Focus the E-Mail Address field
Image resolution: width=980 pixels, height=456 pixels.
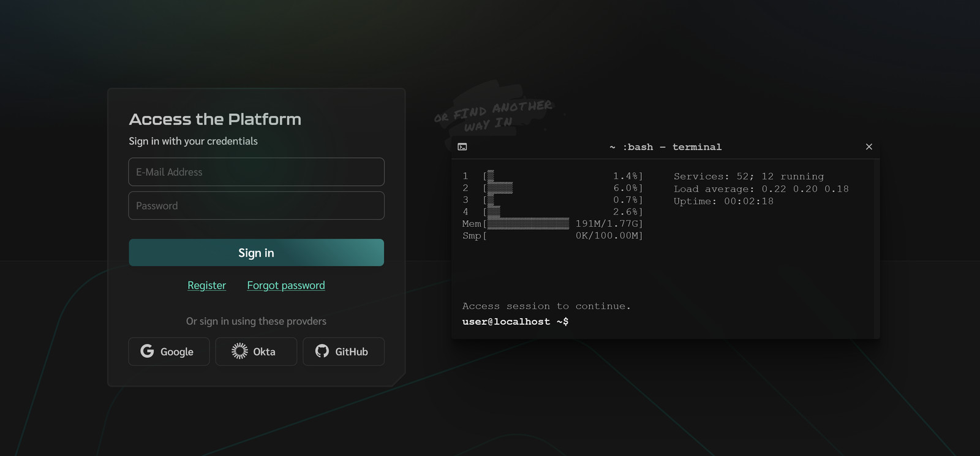click(257, 172)
